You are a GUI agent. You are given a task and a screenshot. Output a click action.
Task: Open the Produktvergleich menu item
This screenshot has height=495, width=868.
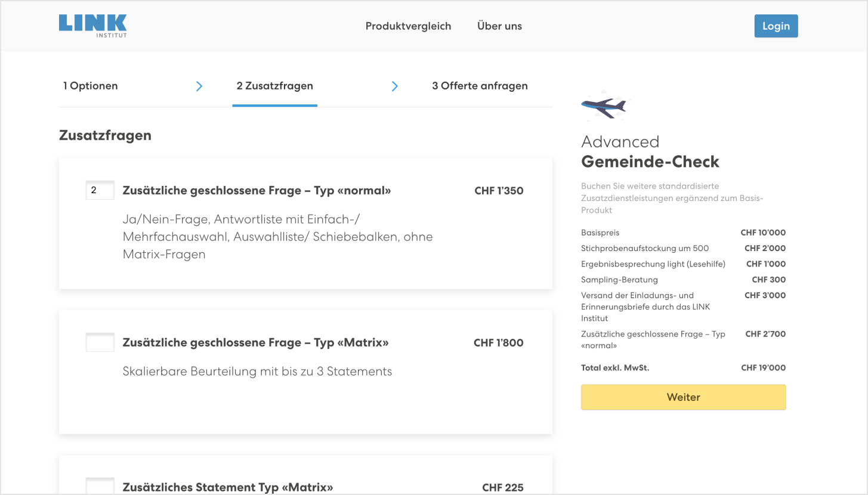(409, 26)
